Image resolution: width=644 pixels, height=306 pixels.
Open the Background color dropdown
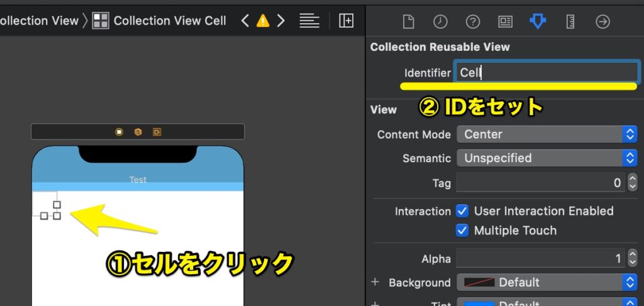click(547, 282)
